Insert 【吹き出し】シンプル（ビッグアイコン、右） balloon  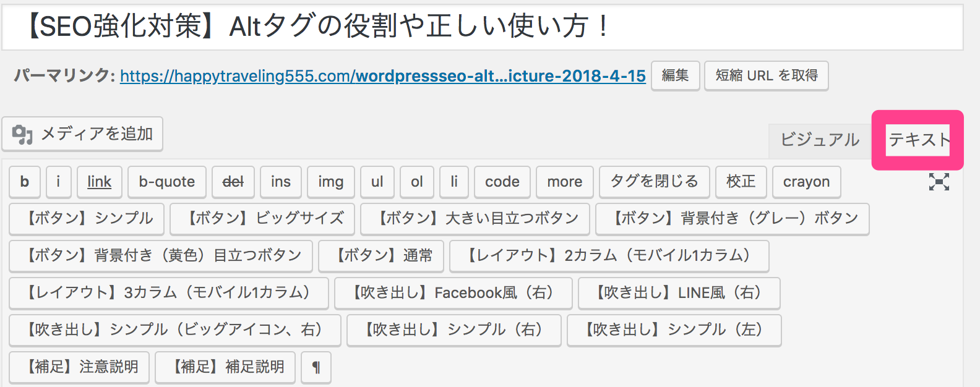[x=175, y=330]
